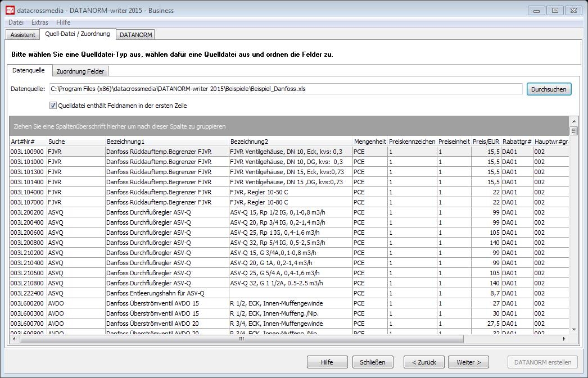The image size is (588, 378).
Task: Click the Schließen button
Action: coord(372,362)
